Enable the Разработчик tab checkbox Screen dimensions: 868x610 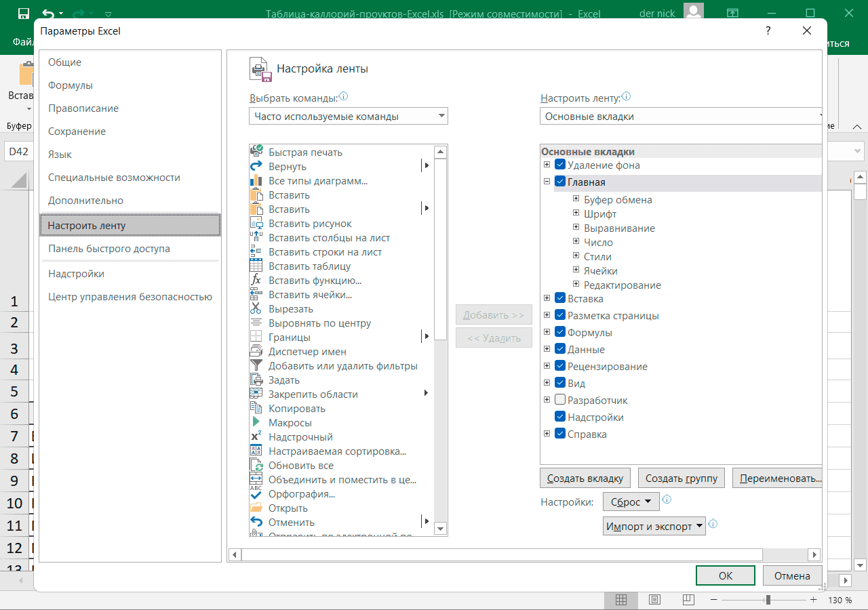[x=560, y=400]
